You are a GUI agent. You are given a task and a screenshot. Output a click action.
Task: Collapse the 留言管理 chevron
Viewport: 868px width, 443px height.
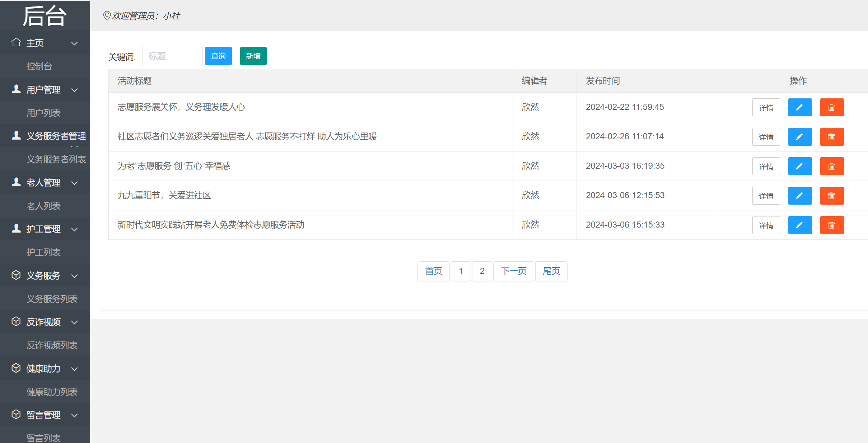[74, 415]
